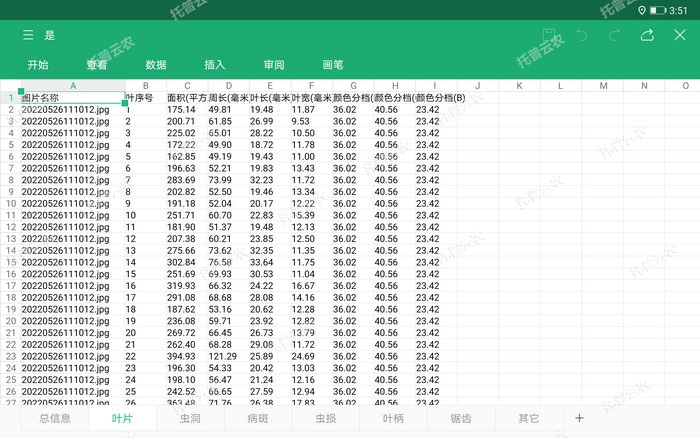Click cell A1 containing 图片名称

71,98
